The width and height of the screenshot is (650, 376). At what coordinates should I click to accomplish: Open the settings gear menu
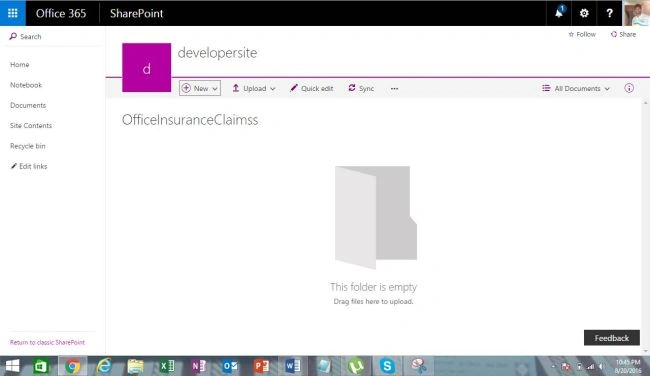click(x=584, y=13)
